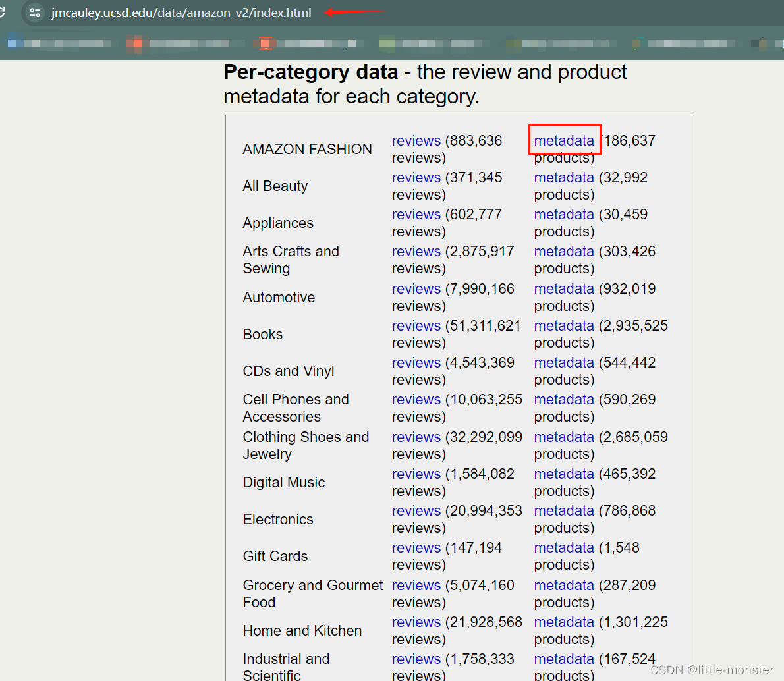Image resolution: width=784 pixels, height=681 pixels.
Task: Click the 'Clothing Shoes and Jewelry' category name
Action: coord(306,445)
